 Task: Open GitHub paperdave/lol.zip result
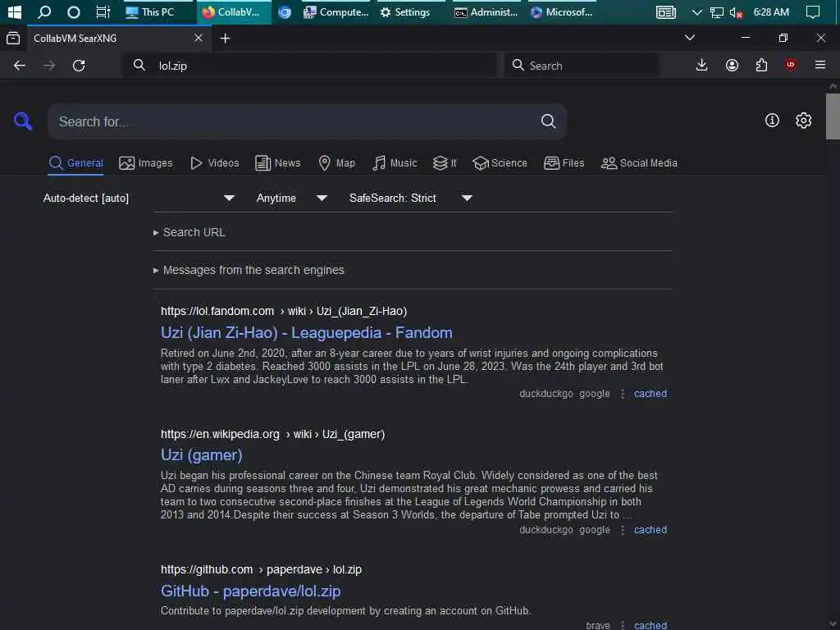pos(251,591)
